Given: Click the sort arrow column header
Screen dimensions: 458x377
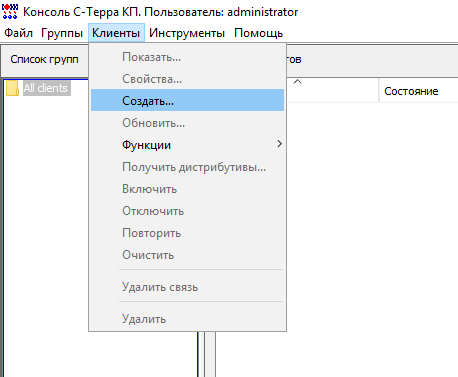Looking at the screenshot, I should 298,82.
